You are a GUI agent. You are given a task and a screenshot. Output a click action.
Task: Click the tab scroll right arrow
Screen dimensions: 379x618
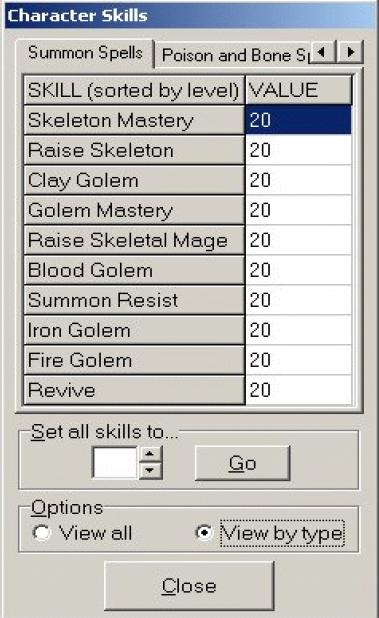point(349,52)
